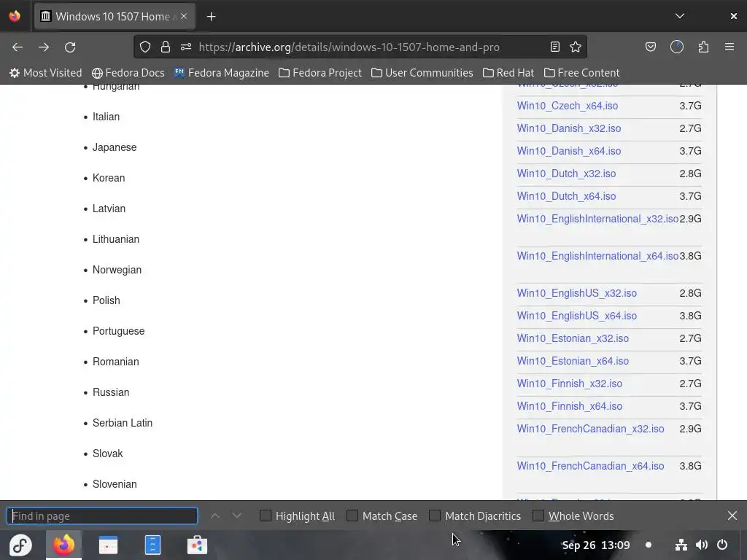Download Win10_FrenchCanadian_x64.iso
Screen dimensions: 747x560
[x=590, y=466]
